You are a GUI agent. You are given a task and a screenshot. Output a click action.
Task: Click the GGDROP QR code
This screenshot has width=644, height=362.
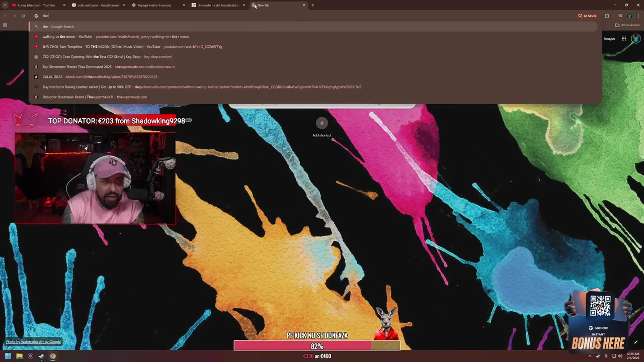pyautogui.click(x=600, y=306)
